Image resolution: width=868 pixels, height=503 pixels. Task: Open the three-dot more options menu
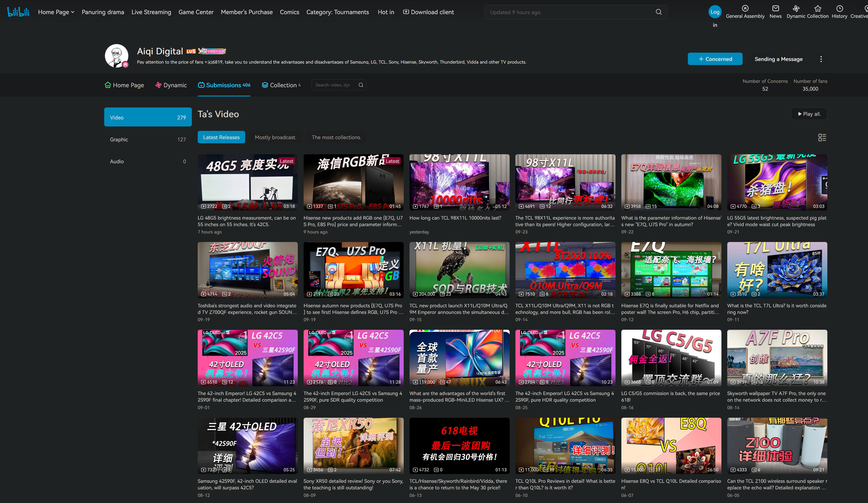pos(821,59)
